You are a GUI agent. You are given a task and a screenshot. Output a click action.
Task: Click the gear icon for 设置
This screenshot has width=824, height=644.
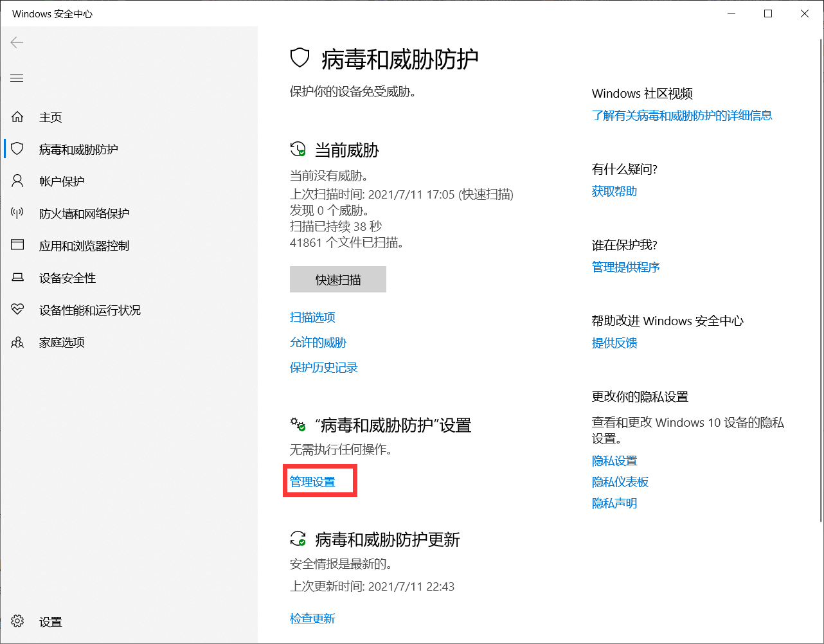click(17, 622)
